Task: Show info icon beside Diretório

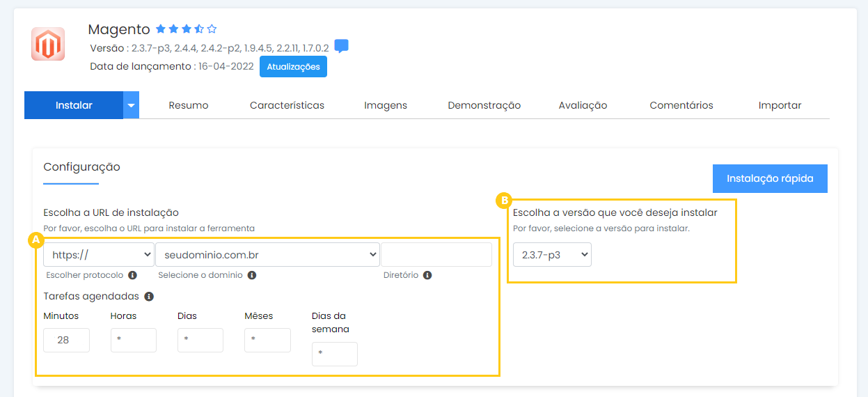Action: coord(427,275)
